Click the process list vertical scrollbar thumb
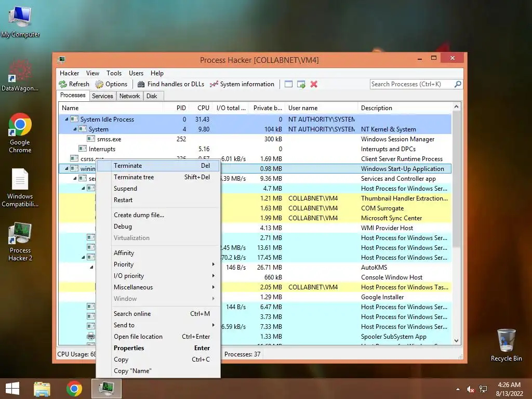 click(x=456, y=179)
